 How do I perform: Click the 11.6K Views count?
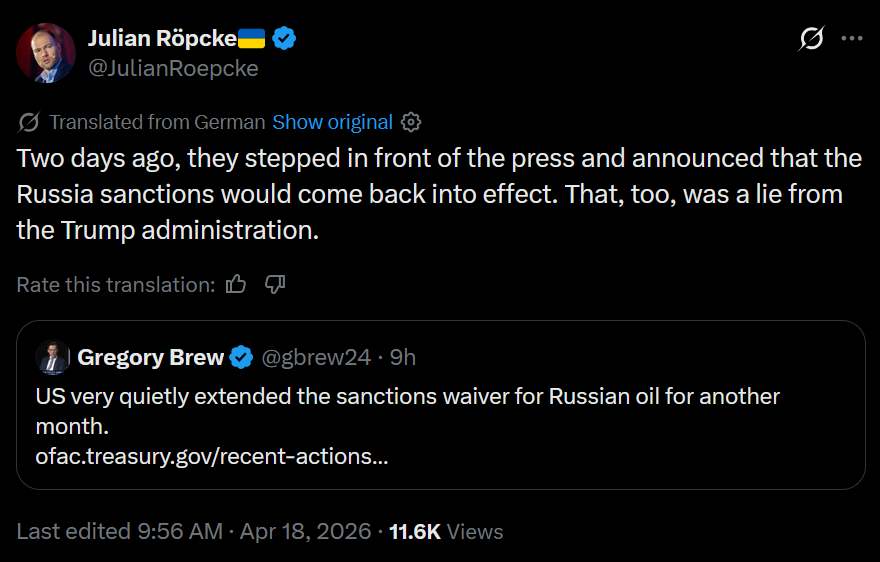coord(446,531)
